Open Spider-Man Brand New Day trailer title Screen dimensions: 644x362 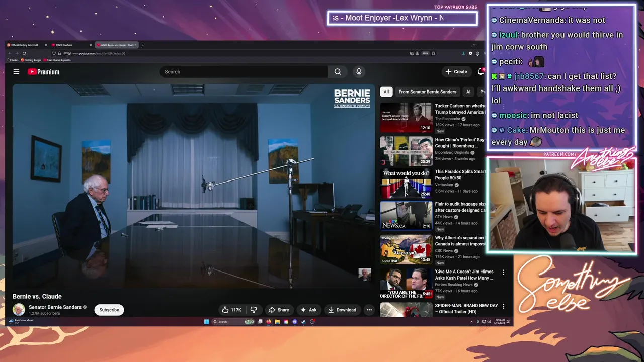coord(466,308)
